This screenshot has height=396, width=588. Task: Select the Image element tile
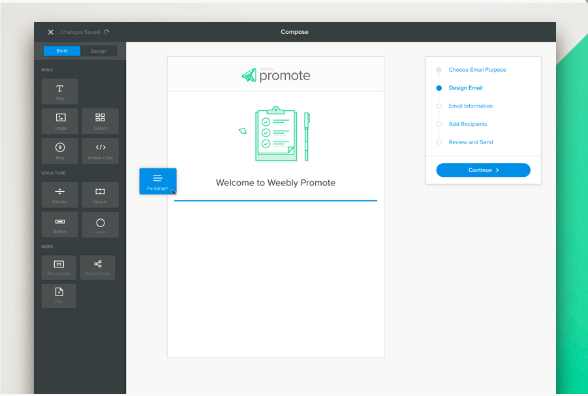tap(60, 121)
